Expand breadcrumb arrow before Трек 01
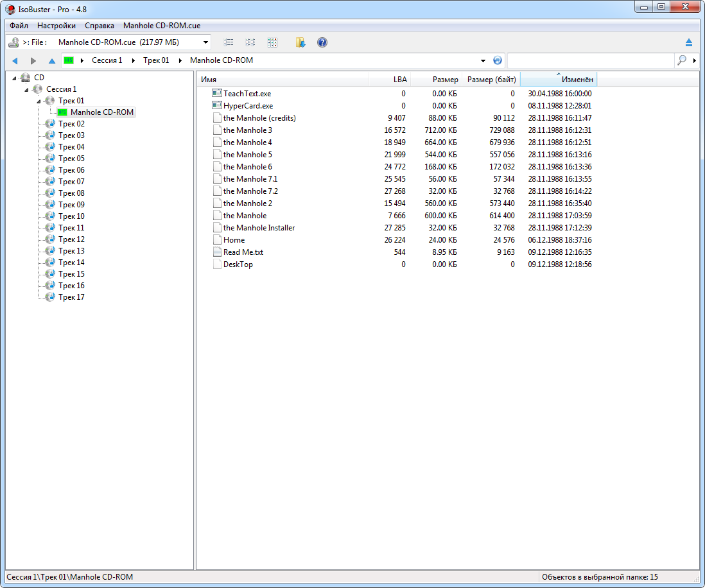Image resolution: width=705 pixels, height=588 pixels. pyautogui.click(x=133, y=60)
